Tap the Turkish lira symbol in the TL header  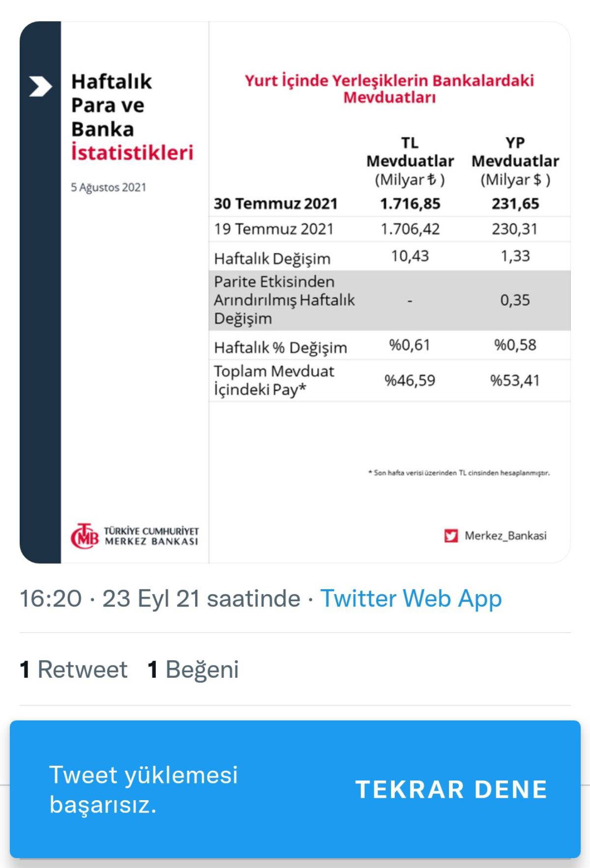coord(431,179)
